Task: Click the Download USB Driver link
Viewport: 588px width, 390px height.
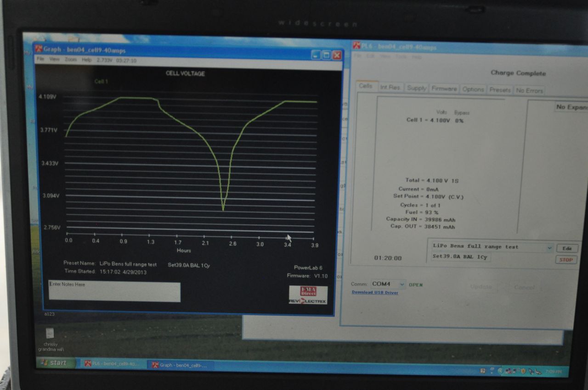Action: tap(375, 292)
